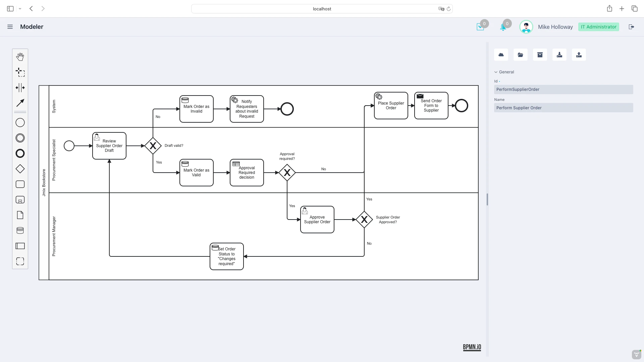This screenshot has height=362, width=644.
Task: Save the model to cloud storage
Action: click(x=501, y=54)
